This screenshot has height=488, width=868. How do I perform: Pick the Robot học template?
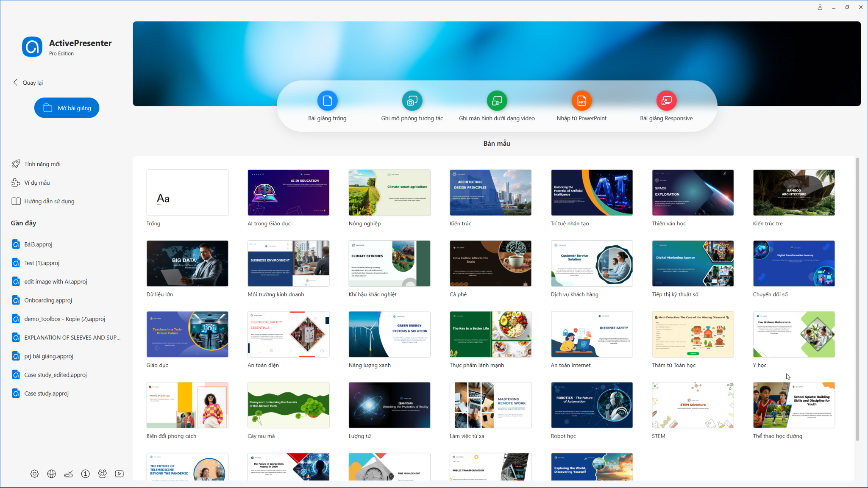592,405
